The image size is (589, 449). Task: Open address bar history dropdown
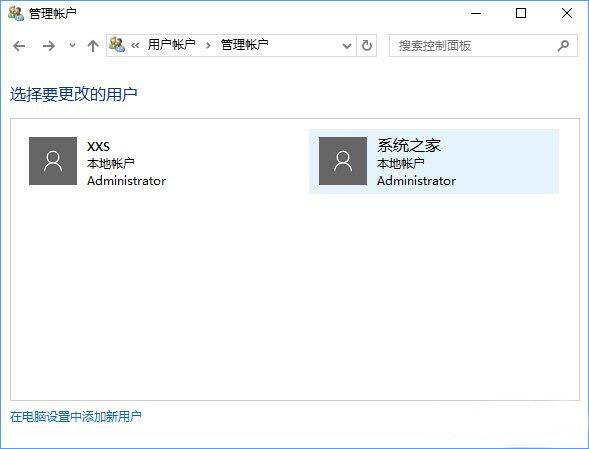(x=347, y=46)
